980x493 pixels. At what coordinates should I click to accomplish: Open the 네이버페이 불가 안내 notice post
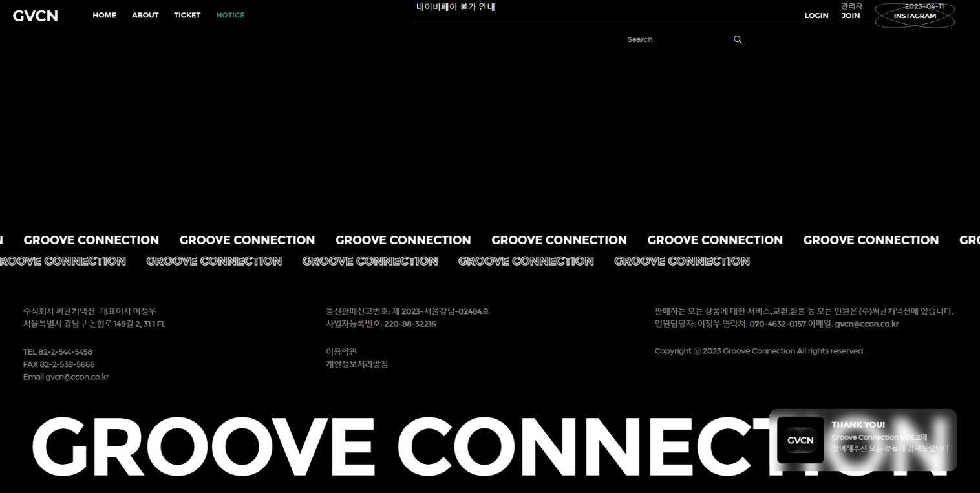click(456, 7)
